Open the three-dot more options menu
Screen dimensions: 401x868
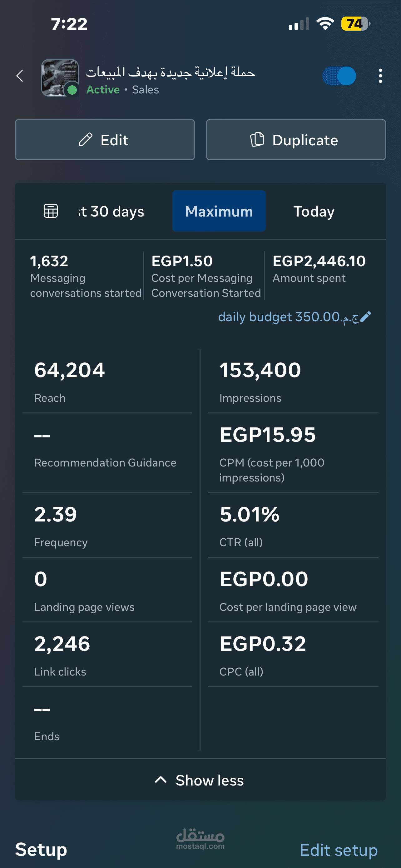380,76
